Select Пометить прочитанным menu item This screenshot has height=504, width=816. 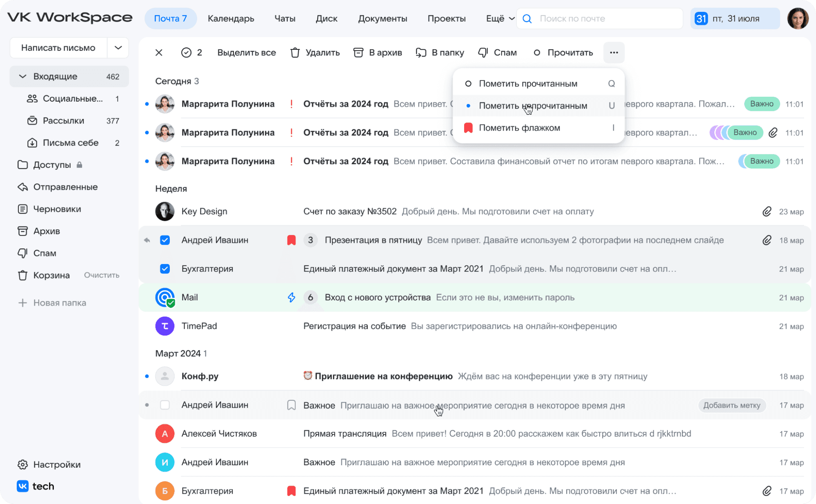539,84
